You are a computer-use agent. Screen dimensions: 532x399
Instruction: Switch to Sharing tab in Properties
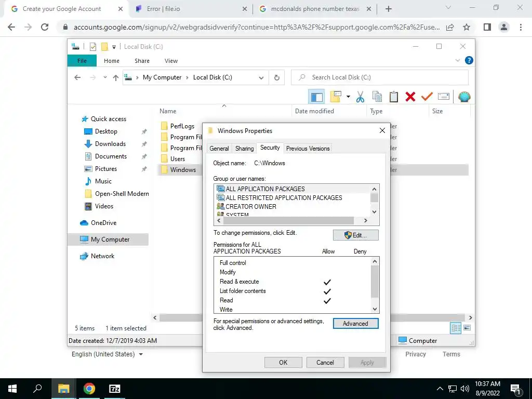click(244, 149)
